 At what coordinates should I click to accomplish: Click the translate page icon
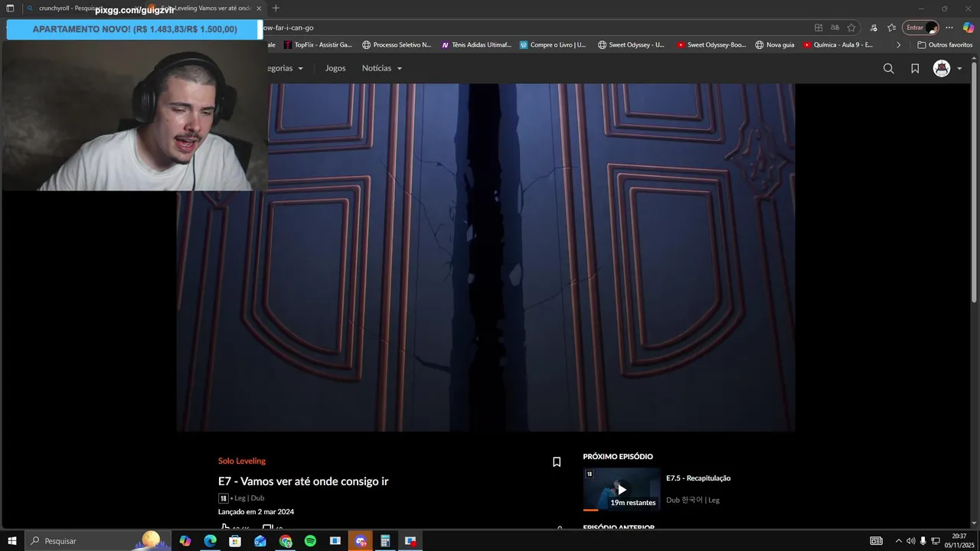[x=835, y=28]
